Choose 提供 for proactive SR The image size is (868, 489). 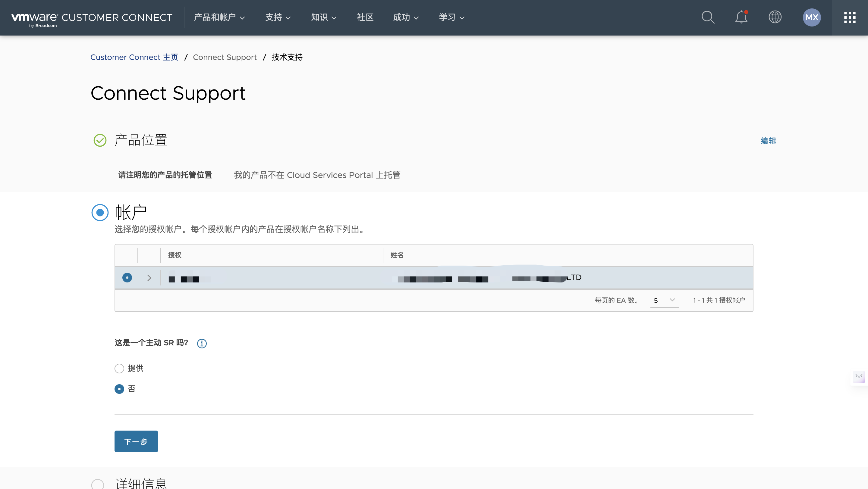(x=119, y=369)
